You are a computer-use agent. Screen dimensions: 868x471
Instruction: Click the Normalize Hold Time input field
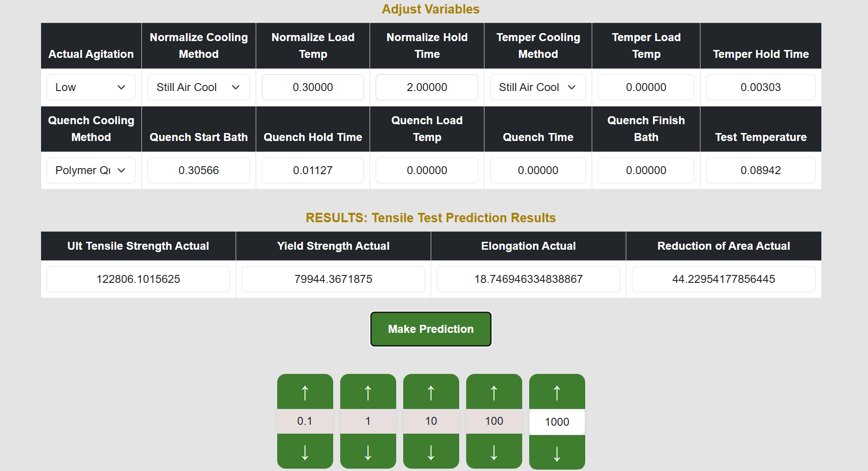(x=427, y=87)
